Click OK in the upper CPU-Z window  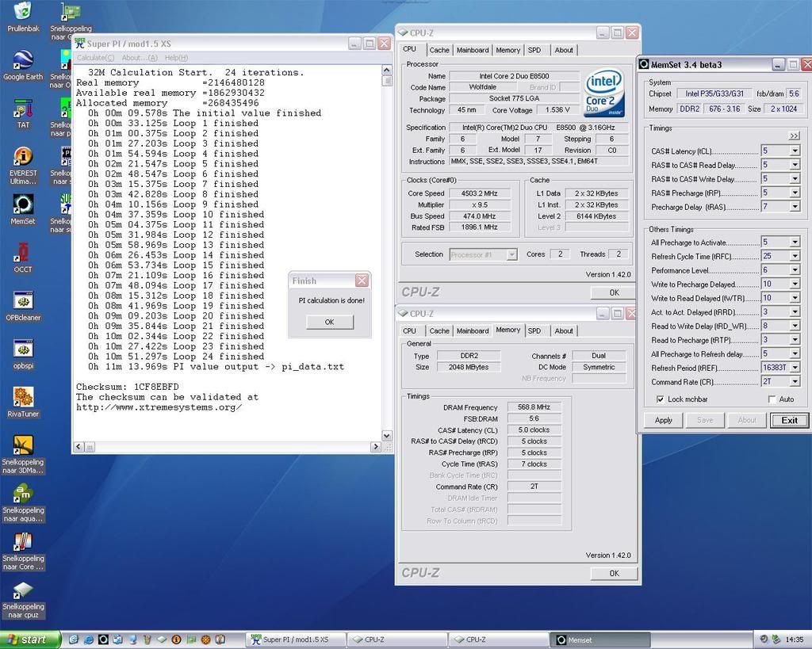pos(615,292)
